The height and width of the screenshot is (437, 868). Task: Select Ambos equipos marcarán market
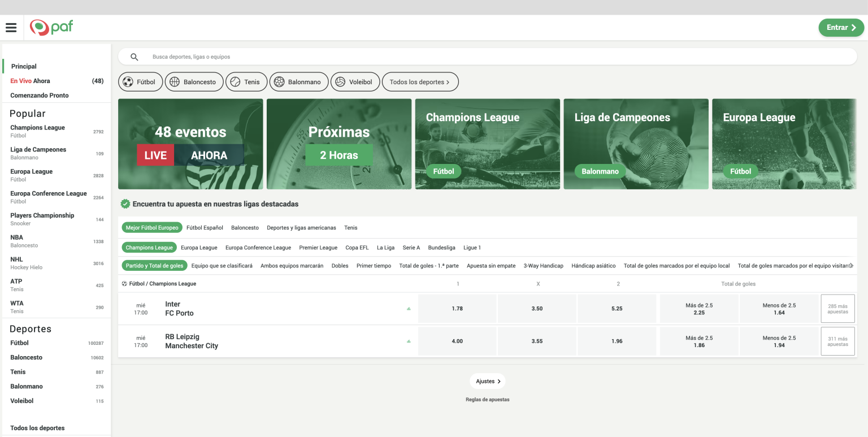click(292, 266)
